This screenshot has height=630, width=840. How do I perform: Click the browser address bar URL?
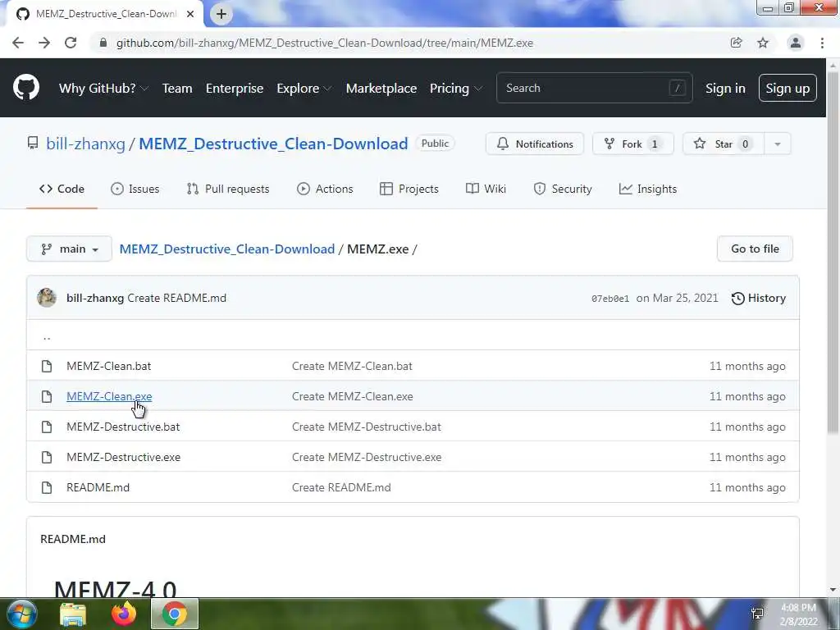click(x=325, y=43)
